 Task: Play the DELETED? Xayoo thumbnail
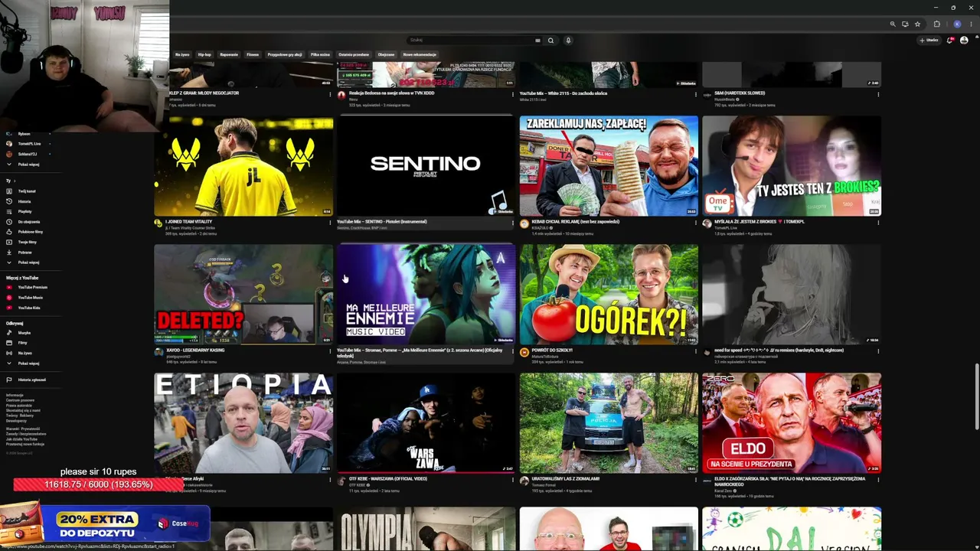click(x=243, y=294)
